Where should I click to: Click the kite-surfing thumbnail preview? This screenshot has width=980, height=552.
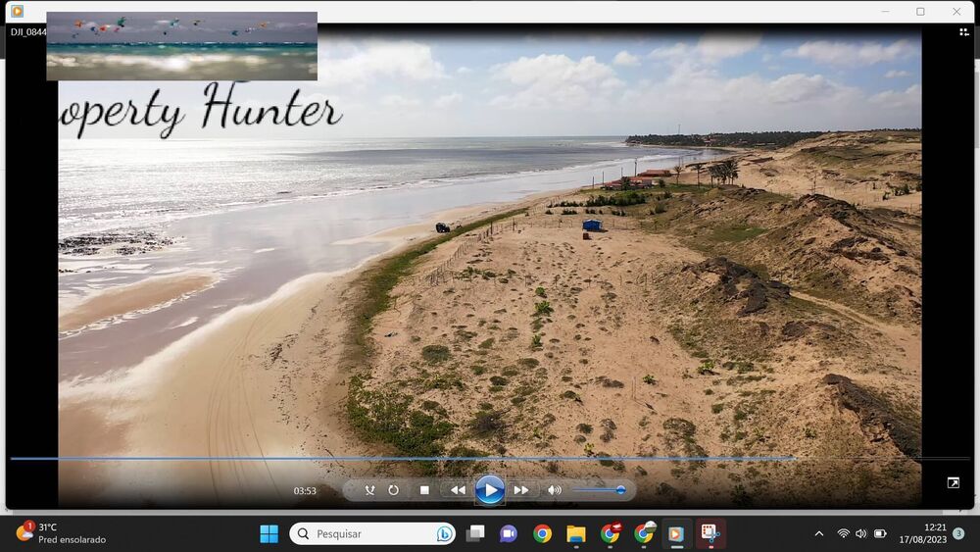(x=181, y=46)
